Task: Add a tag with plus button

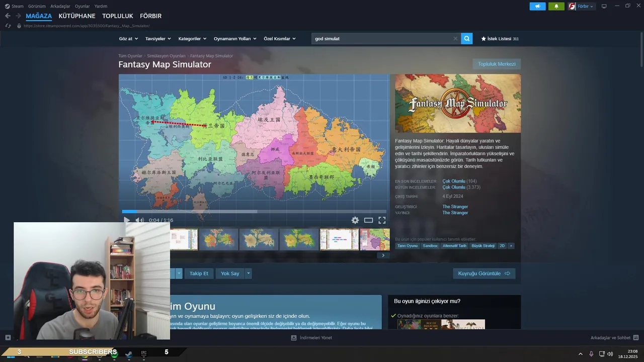Action: pyautogui.click(x=511, y=246)
